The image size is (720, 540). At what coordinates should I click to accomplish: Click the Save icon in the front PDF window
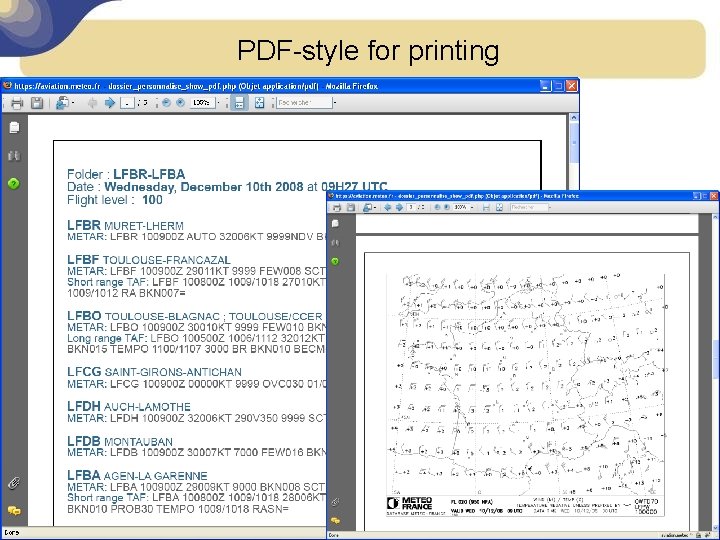(350, 208)
